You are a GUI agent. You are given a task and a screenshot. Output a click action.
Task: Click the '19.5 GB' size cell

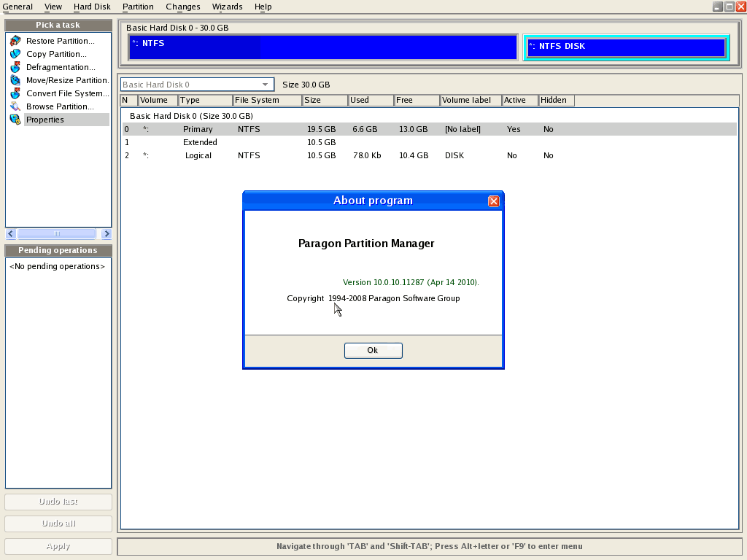click(x=321, y=129)
